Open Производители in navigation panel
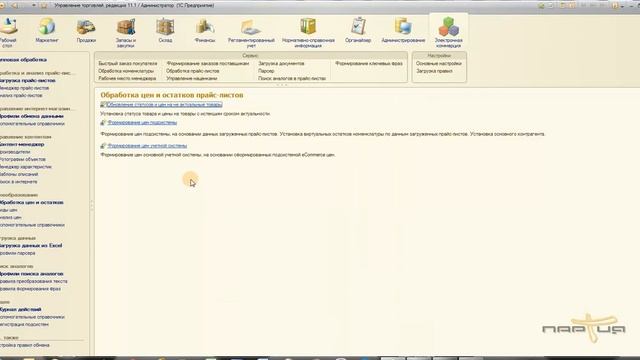Screen dimensions: 640x360 click(x=15, y=152)
